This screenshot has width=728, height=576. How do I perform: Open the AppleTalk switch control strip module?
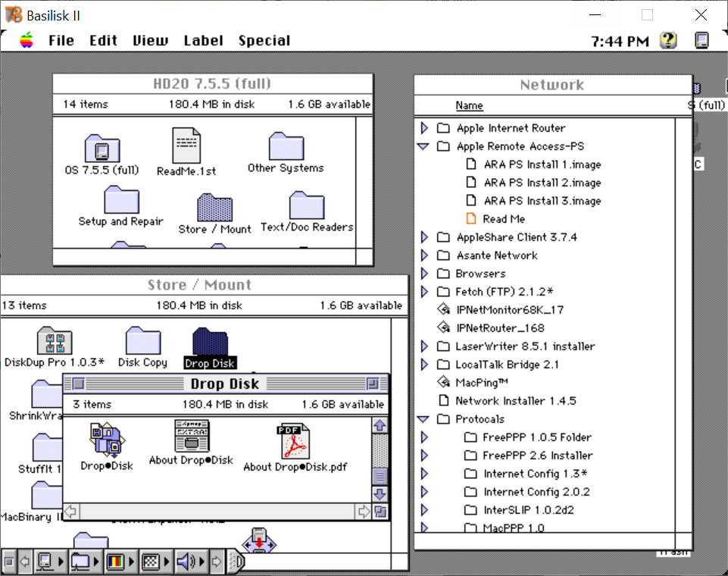click(x=50, y=562)
